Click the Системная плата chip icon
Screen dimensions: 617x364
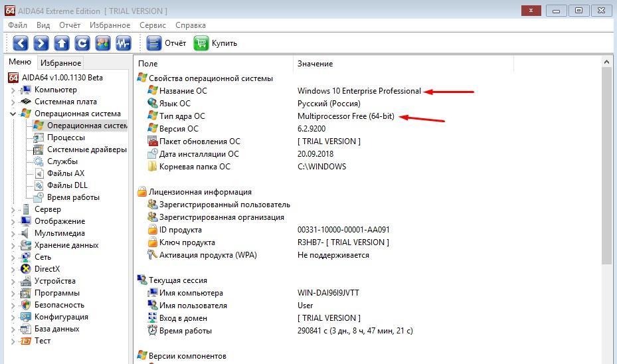point(26,102)
